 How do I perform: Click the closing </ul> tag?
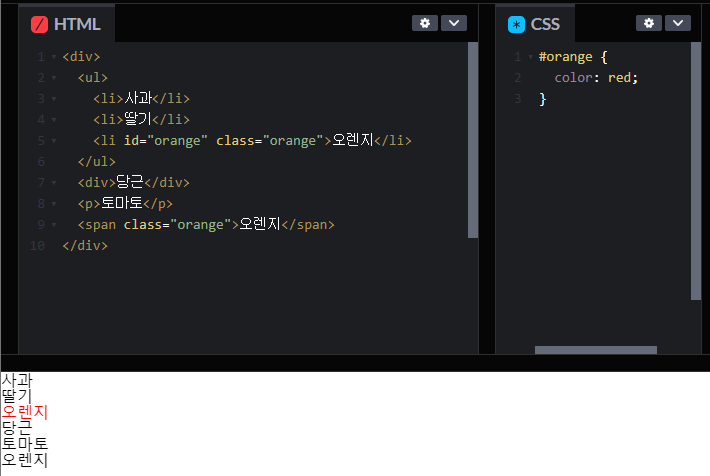pyautogui.click(x=96, y=161)
